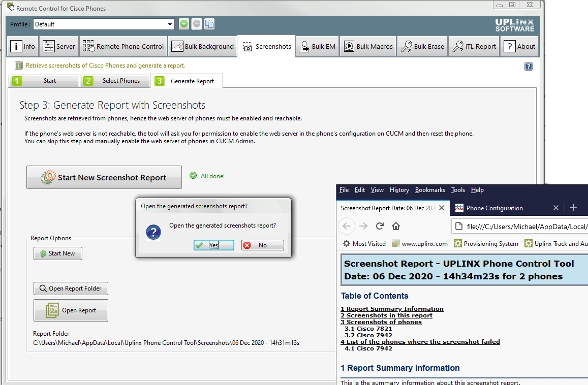Click the All done! status text
The height and width of the screenshot is (385, 588).
point(212,176)
